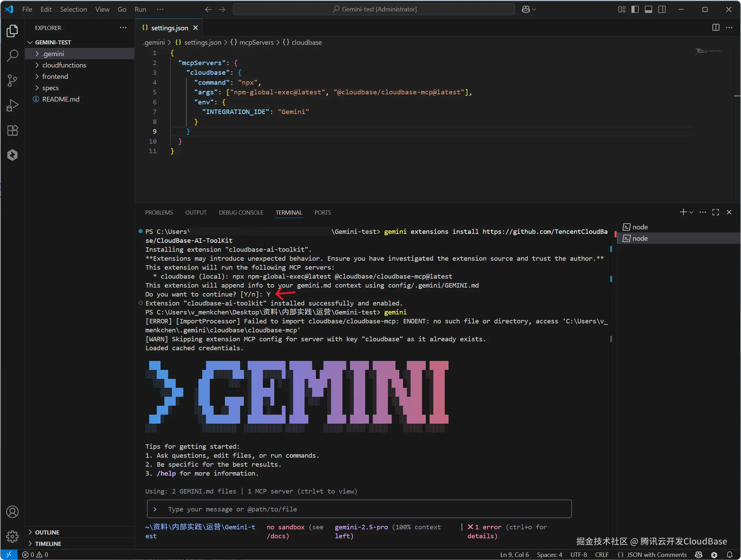
Task: Open the new terminal launch profile dropdown
Action: 691,212
